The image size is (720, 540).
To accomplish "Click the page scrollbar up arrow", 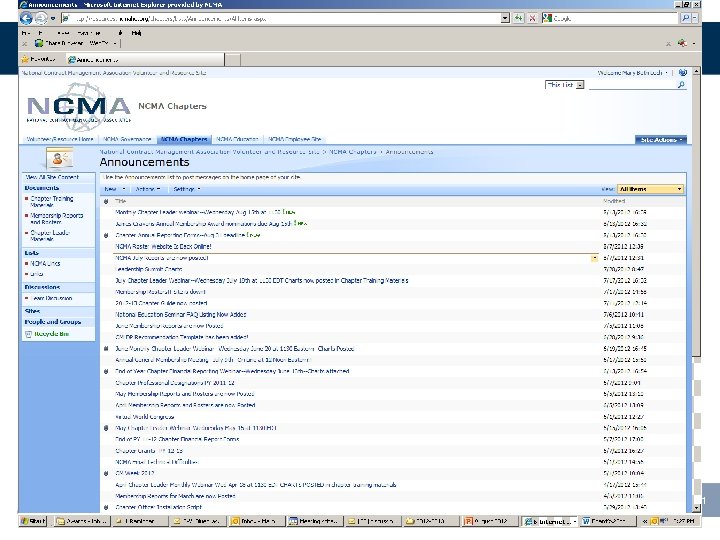I will [697, 72].
